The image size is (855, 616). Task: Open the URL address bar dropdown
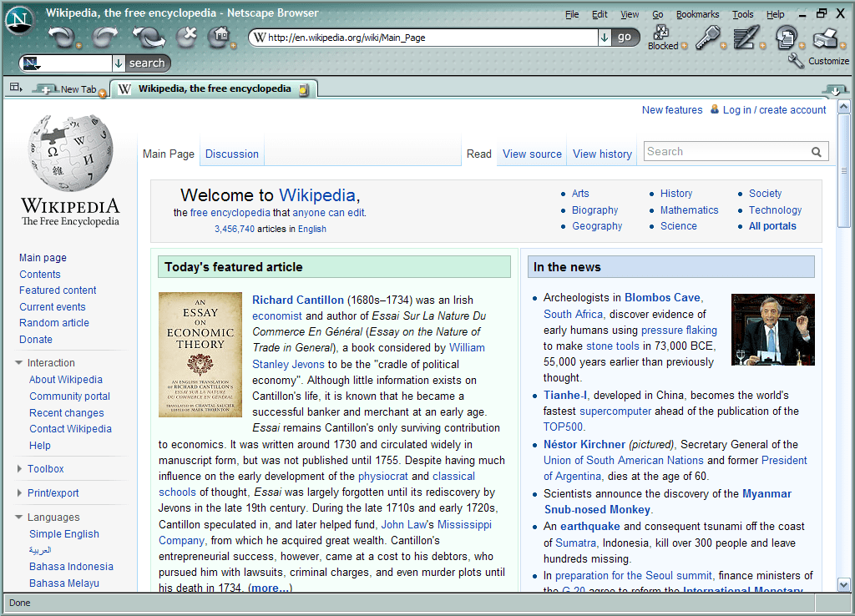(x=604, y=37)
